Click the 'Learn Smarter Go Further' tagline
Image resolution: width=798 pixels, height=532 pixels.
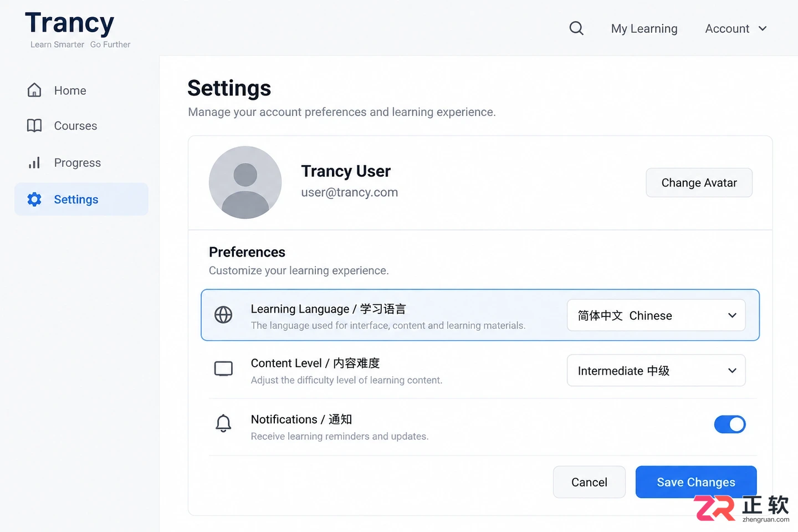pos(80,44)
